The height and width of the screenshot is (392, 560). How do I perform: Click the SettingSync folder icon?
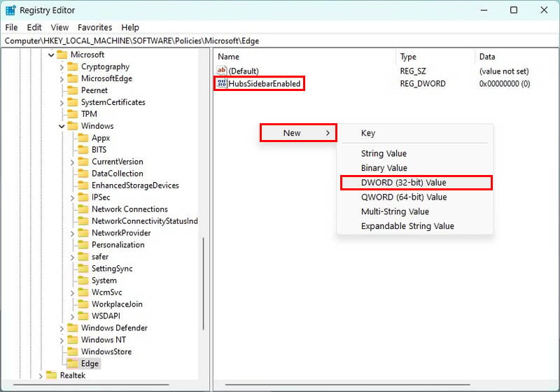click(x=83, y=269)
